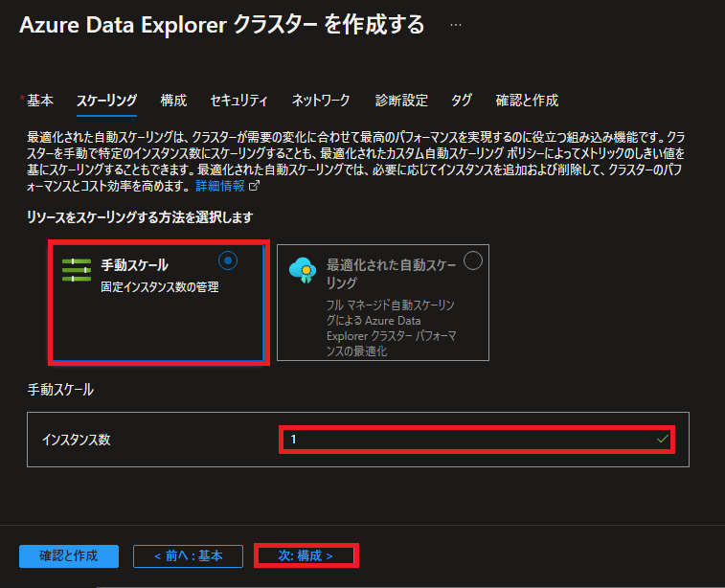Click the 前へ: 基本 button
The width and height of the screenshot is (725, 588).
pos(188,556)
